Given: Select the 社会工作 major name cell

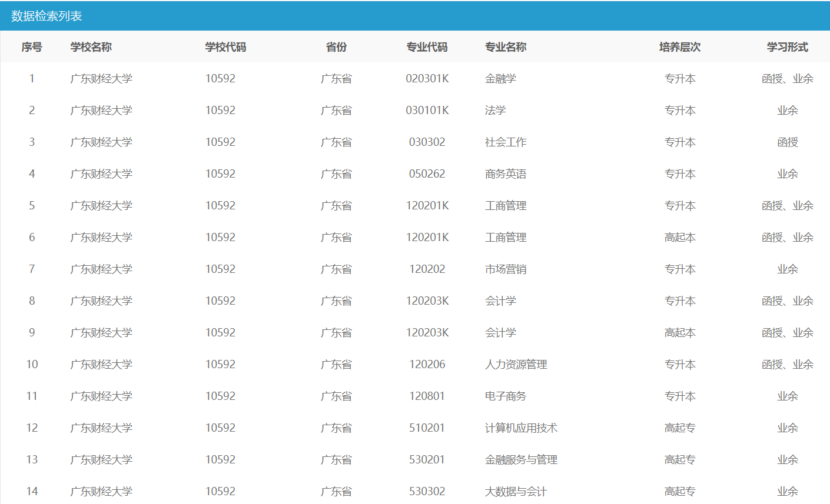Looking at the screenshot, I should (506, 142).
